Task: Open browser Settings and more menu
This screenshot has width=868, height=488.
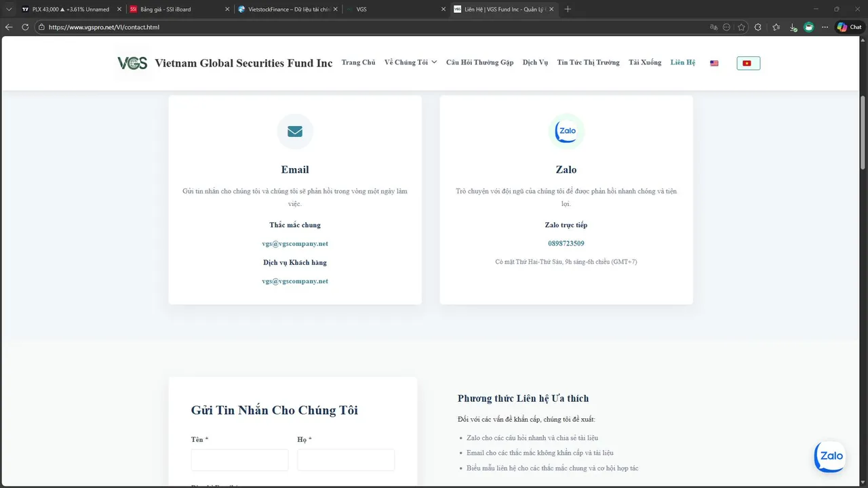Action: click(825, 27)
